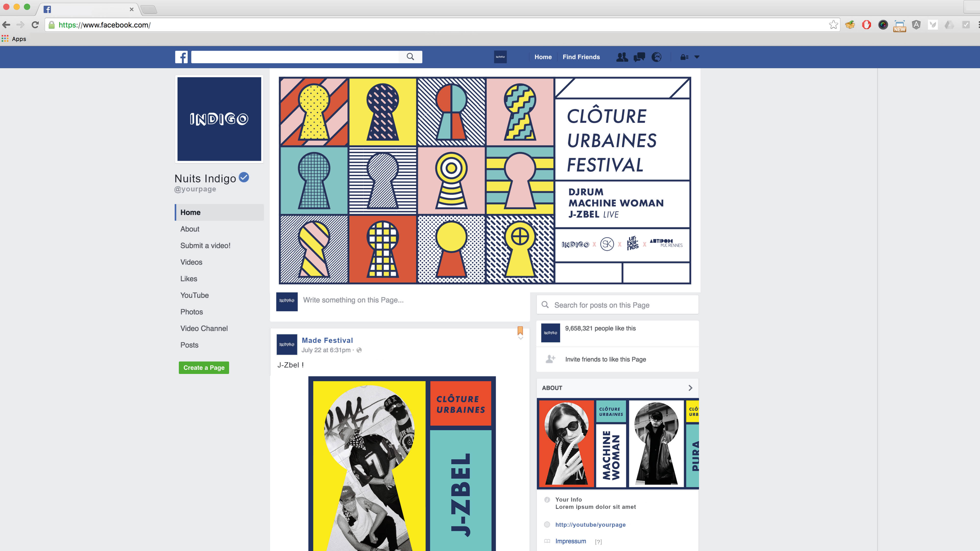Open Photos in the sidebar menu
This screenshot has width=980, height=551.
coord(191,312)
